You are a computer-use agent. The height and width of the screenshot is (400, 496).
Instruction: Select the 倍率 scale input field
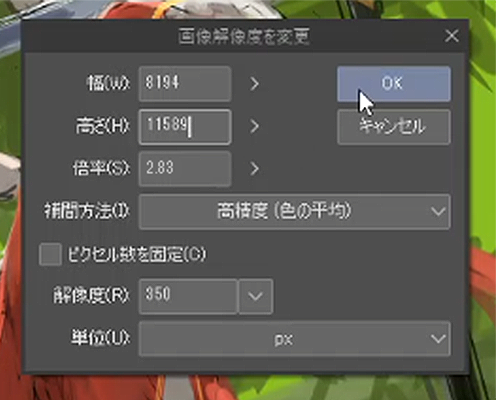[x=185, y=169]
